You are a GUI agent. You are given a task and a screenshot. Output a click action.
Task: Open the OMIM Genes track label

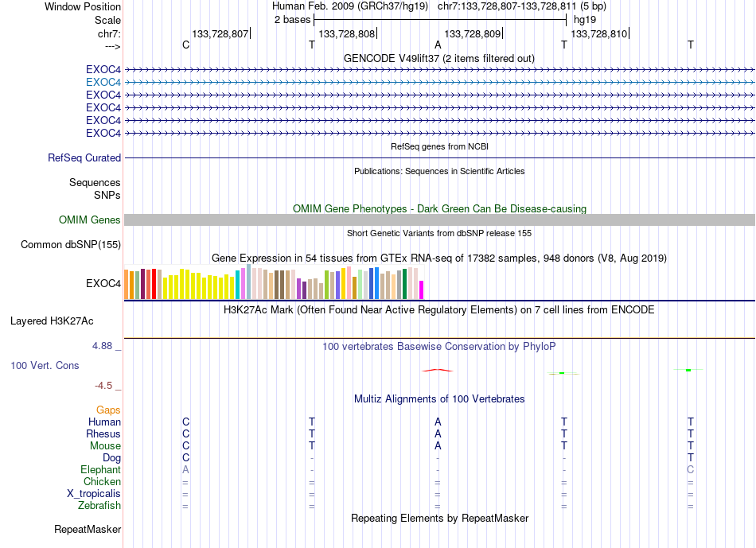(89, 220)
